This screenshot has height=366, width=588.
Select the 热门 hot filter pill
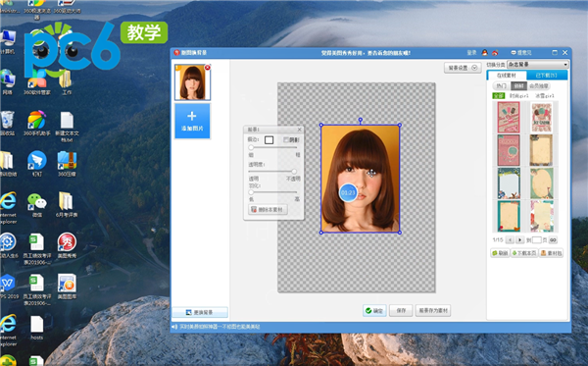(501, 86)
